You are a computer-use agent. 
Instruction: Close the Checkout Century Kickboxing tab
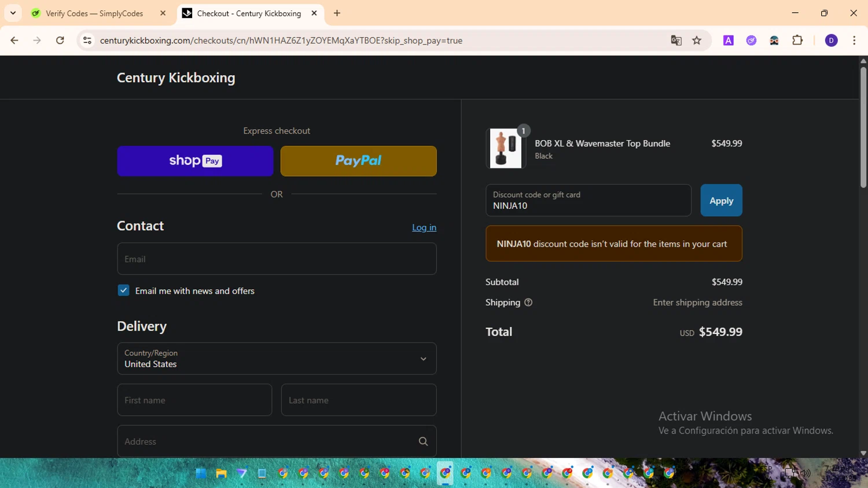tap(314, 13)
